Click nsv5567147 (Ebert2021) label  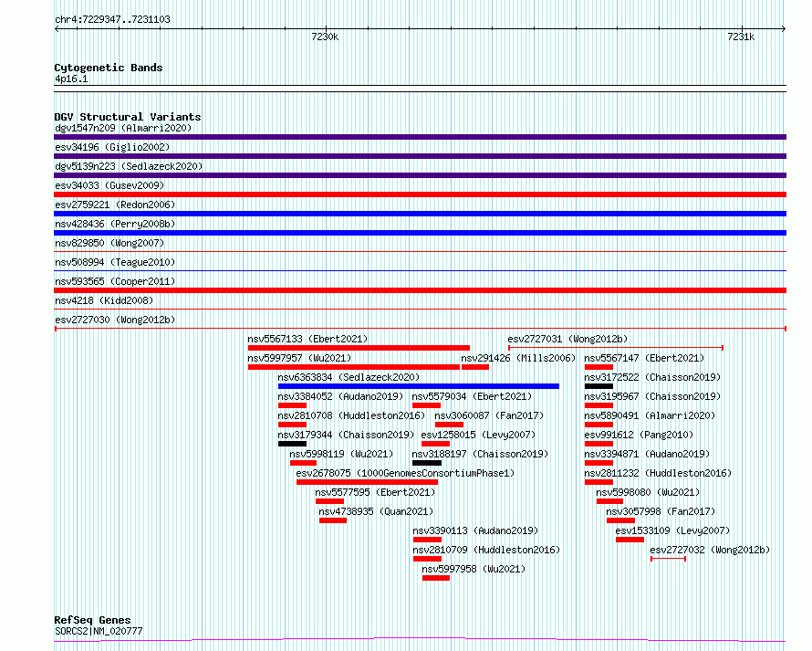point(644,358)
